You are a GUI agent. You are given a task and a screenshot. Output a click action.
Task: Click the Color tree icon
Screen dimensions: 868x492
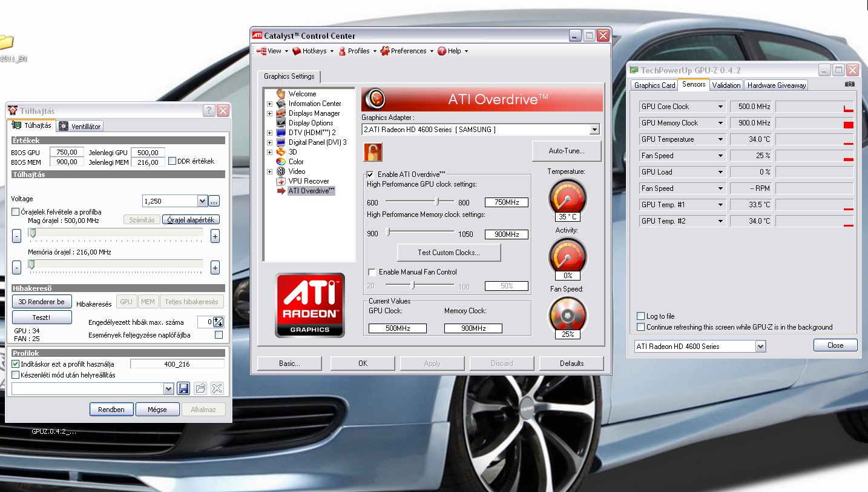click(x=281, y=162)
